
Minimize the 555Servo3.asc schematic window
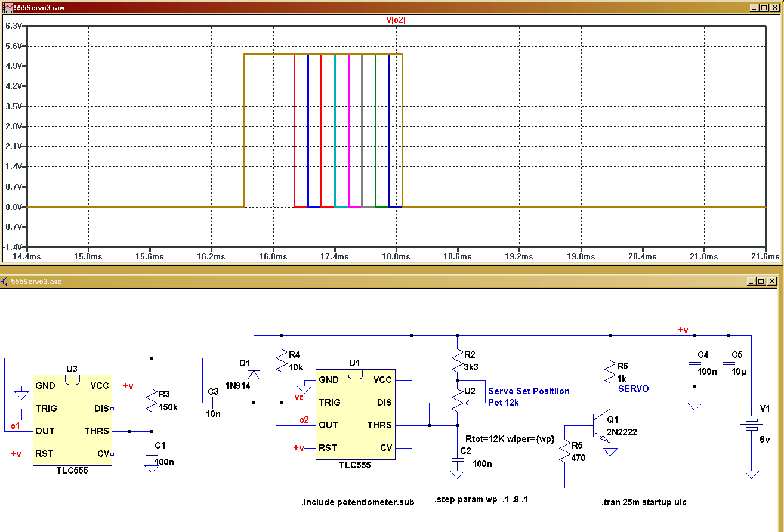(x=752, y=281)
